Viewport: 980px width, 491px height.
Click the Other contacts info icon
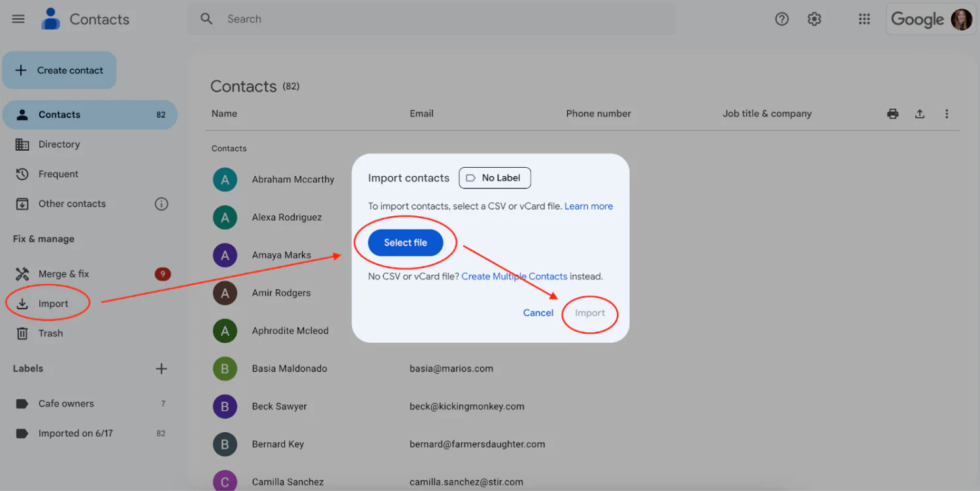pos(161,204)
